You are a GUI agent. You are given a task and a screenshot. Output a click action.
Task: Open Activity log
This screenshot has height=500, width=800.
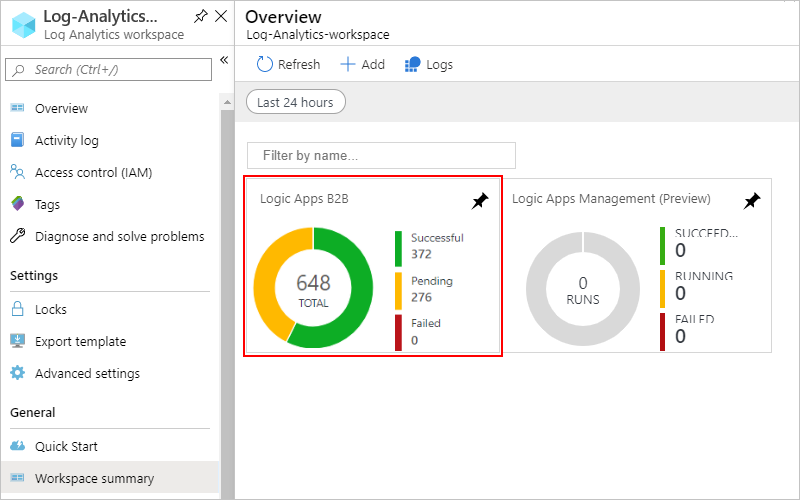[67, 141]
